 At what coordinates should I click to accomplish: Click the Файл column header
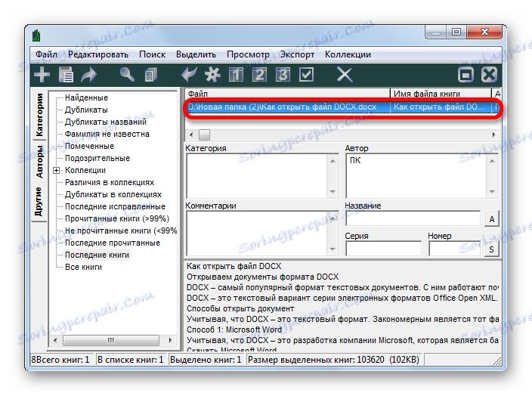(287, 94)
